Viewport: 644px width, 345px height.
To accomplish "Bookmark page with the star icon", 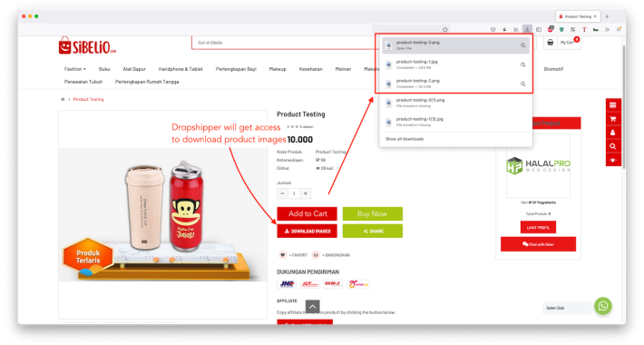I will [445, 30].
